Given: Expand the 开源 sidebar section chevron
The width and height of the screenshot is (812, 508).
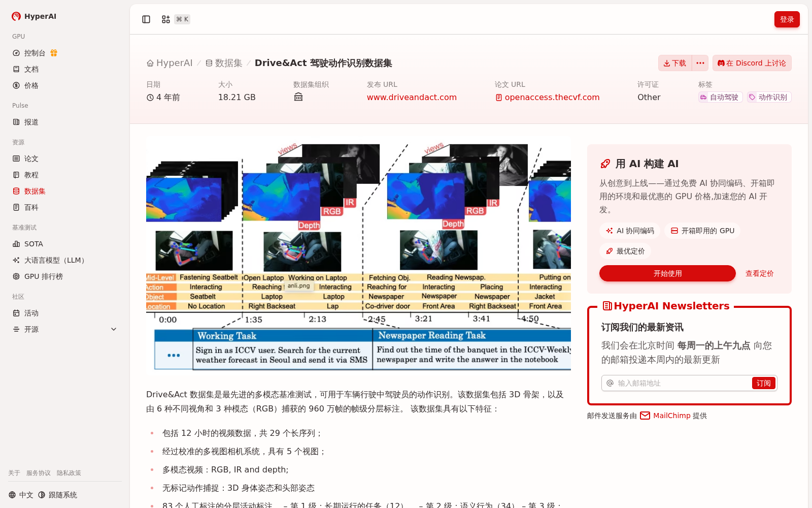Looking at the screenshot, I should pos(114,329).
